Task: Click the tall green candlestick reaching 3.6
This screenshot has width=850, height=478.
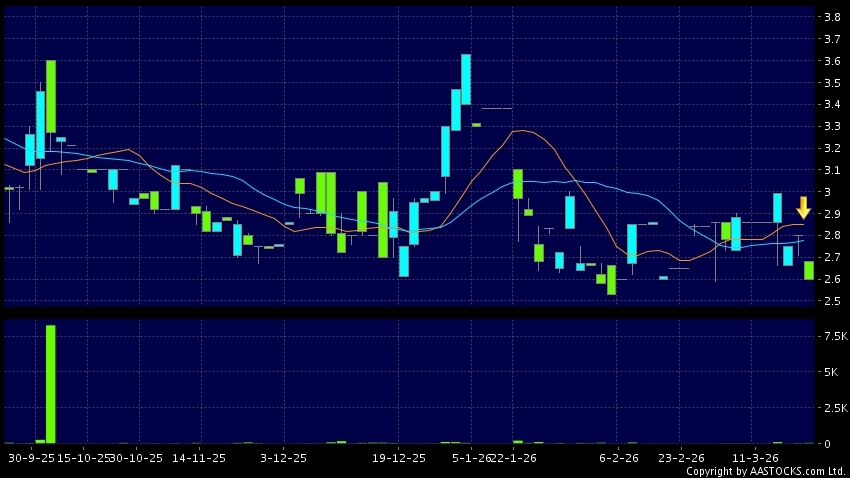Action: 50,96
